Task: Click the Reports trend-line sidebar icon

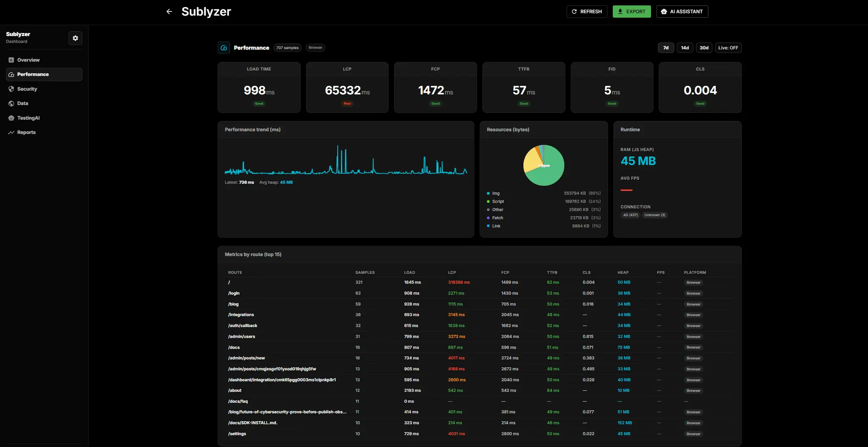Action: [x=11, y=133]
